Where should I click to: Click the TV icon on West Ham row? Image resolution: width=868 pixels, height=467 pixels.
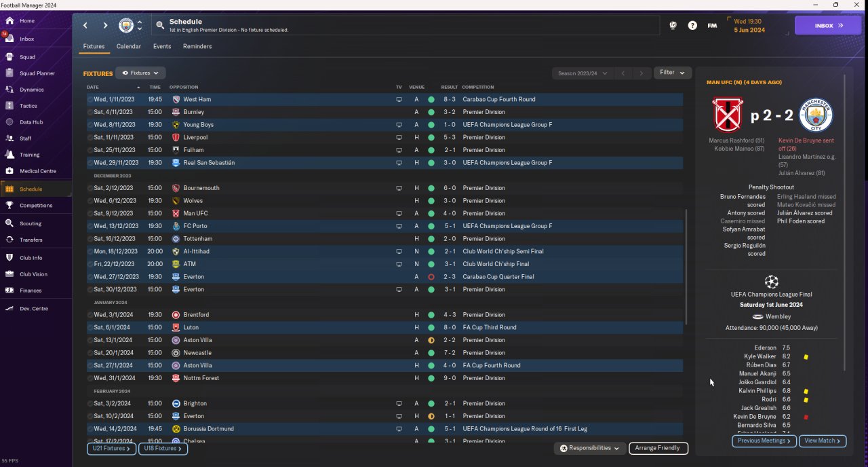click(399, 100)
